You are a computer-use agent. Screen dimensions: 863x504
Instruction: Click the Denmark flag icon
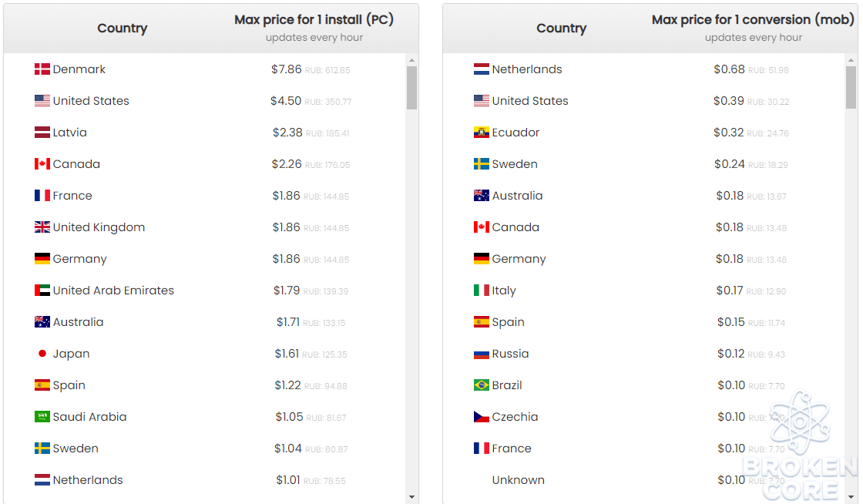pos(42,69)
